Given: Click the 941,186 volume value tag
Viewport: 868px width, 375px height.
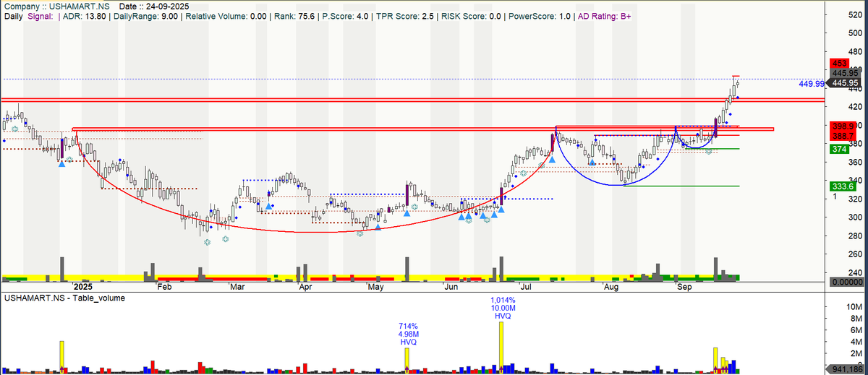Looking at the screenshot, I should tap(846, 369).
